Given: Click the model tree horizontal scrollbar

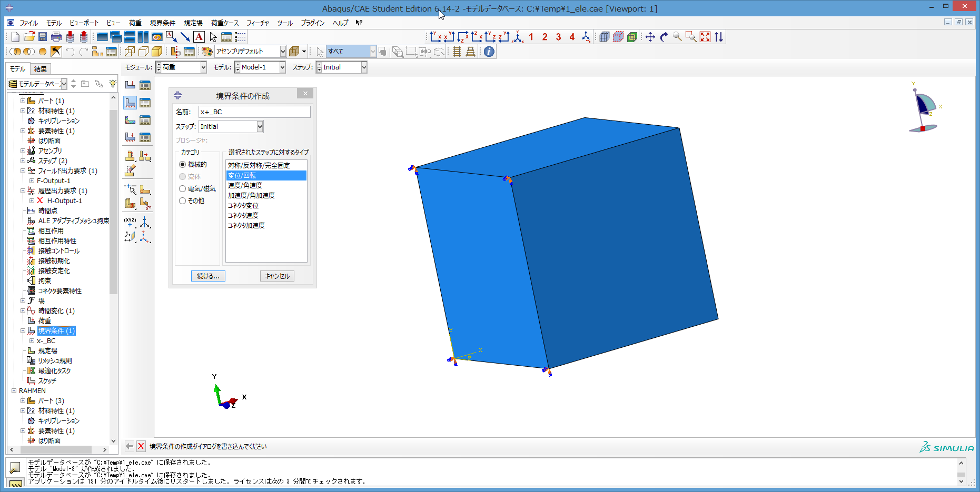Looking at the screenshot, I should (56, 449).
